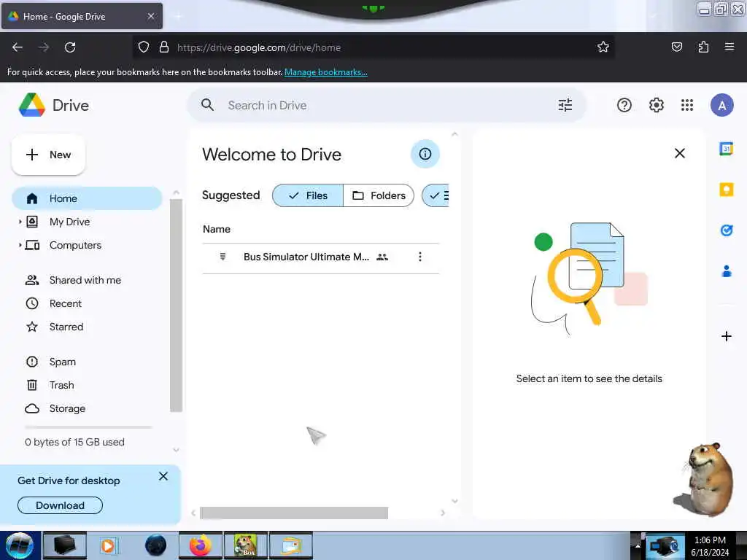Open Storage section
Viewport: 747px width, 560px height.
(67, 408)
